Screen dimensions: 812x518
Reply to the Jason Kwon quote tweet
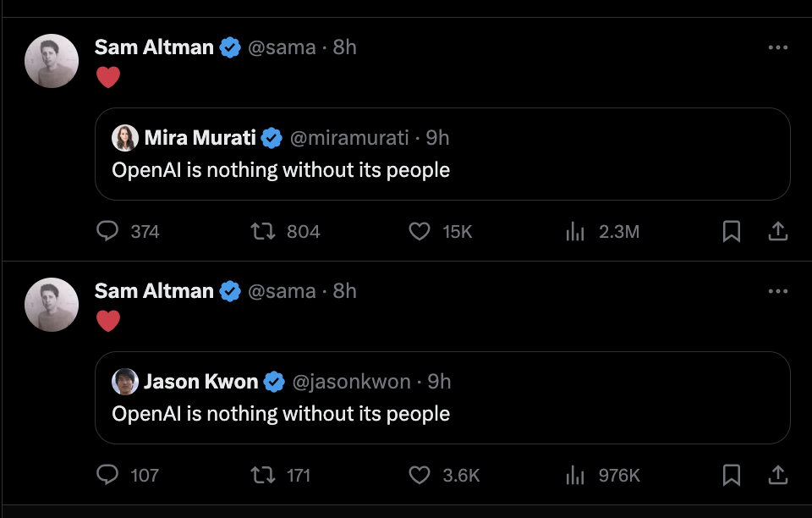[x=107, y=475]
